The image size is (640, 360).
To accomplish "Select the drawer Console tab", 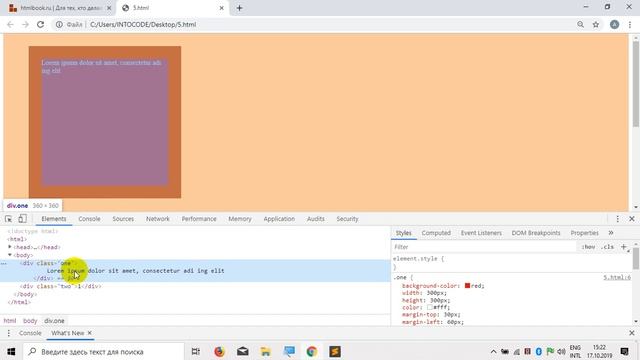I will [x=30, y=333].
